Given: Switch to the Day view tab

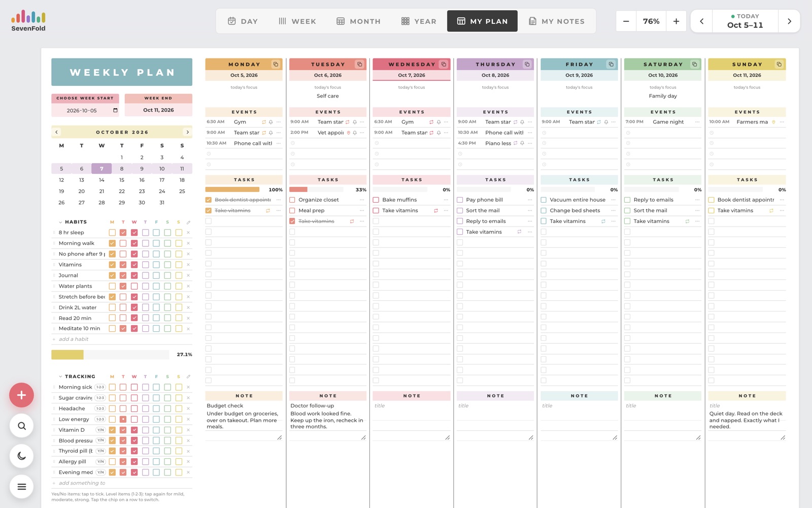Looking at the screenshot, I should (243, 21).
